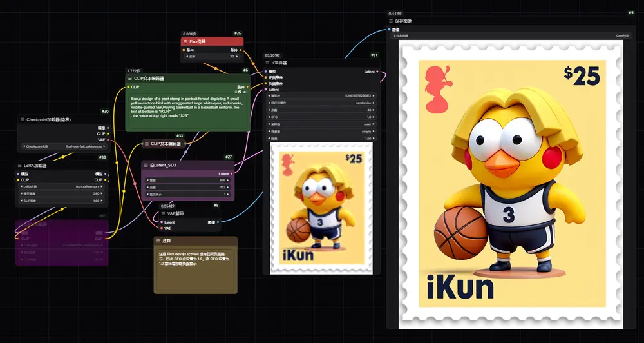The width and height of the screenshot is (644, 343).
Task: Open the 空Latent_SD3 node menu icon
Action: 146,165
